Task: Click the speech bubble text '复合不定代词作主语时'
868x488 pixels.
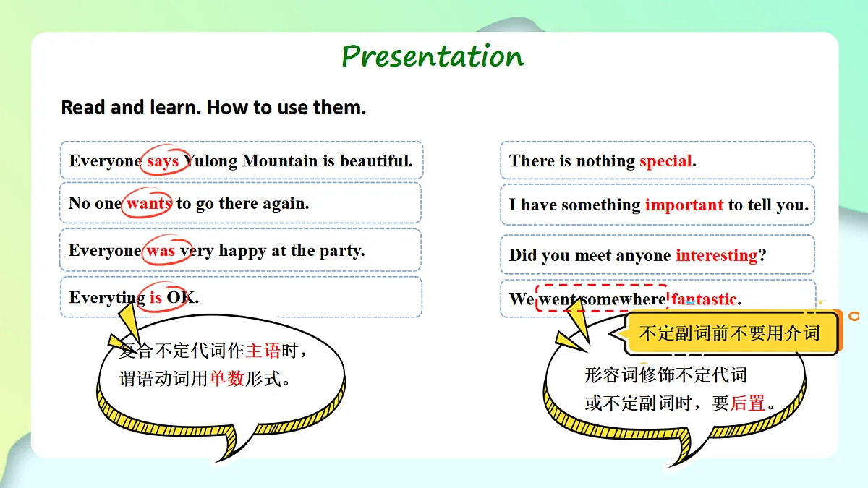Action: click(213, 351)
